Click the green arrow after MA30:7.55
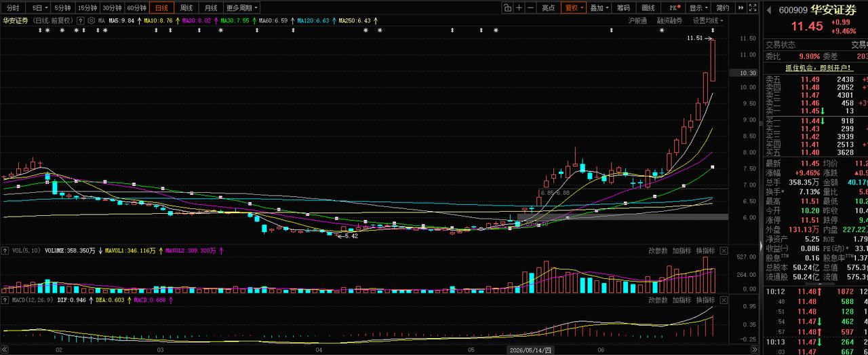Screen dimensions: 868x355 point(254,20)
